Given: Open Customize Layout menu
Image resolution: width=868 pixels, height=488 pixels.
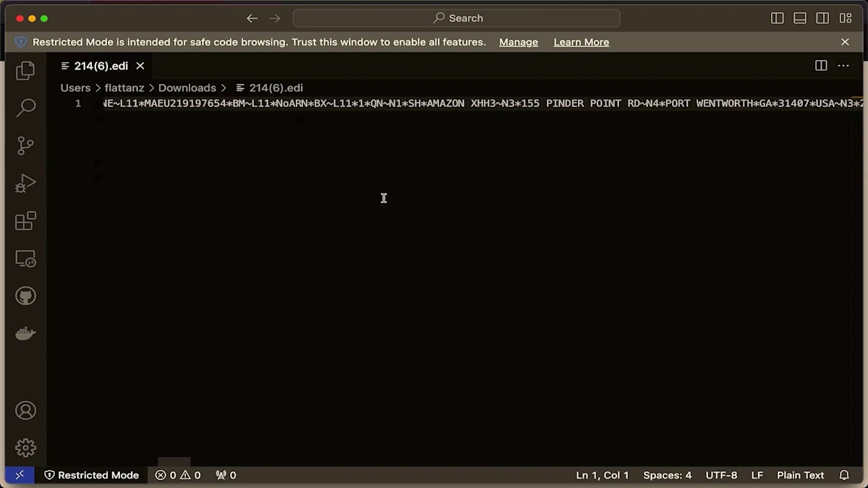Looking at the screenshot, I should click(x=846, y=18).
